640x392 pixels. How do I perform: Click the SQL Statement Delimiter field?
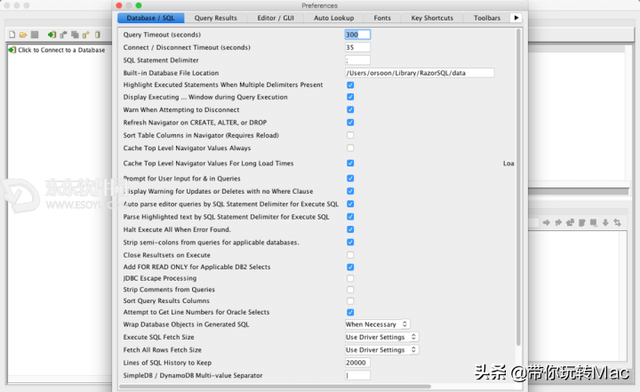click(x=358, y=60)
